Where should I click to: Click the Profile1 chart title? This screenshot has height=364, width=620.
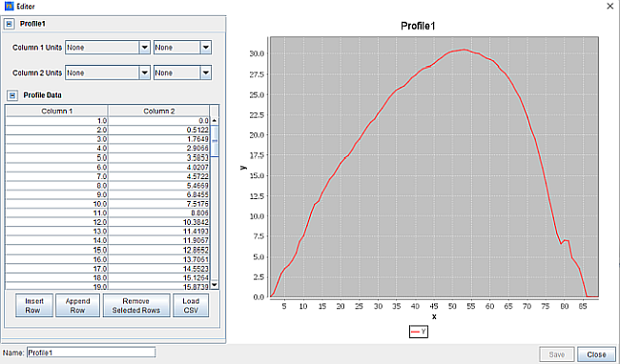click(x=418, y=26)
